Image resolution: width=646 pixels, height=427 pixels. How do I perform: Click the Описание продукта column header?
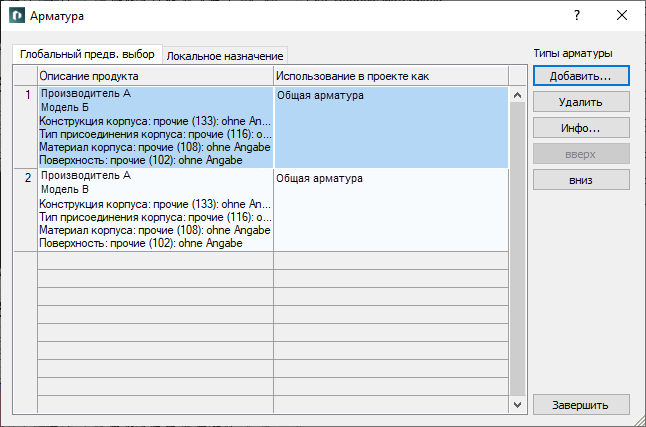point(156,76)
